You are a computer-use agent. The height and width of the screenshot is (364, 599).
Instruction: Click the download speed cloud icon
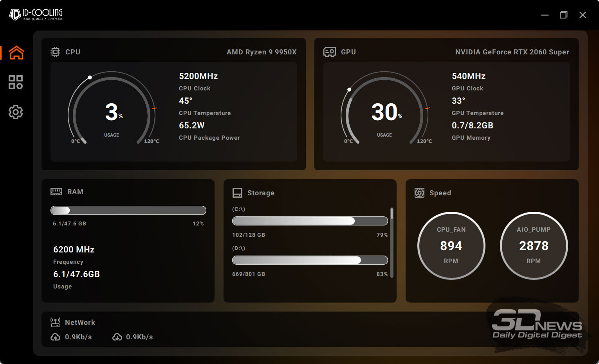click(117, 337)
